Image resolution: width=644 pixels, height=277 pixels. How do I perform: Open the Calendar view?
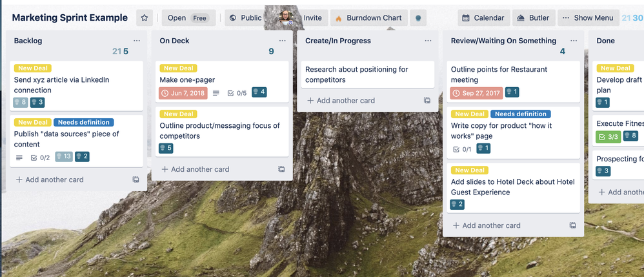coord(484,18)
